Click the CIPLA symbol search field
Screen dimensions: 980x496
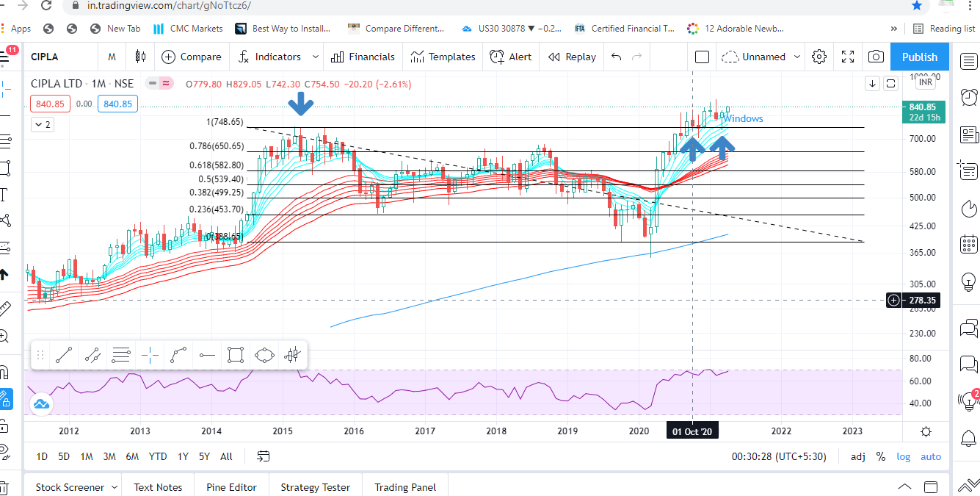coord(59,57)
